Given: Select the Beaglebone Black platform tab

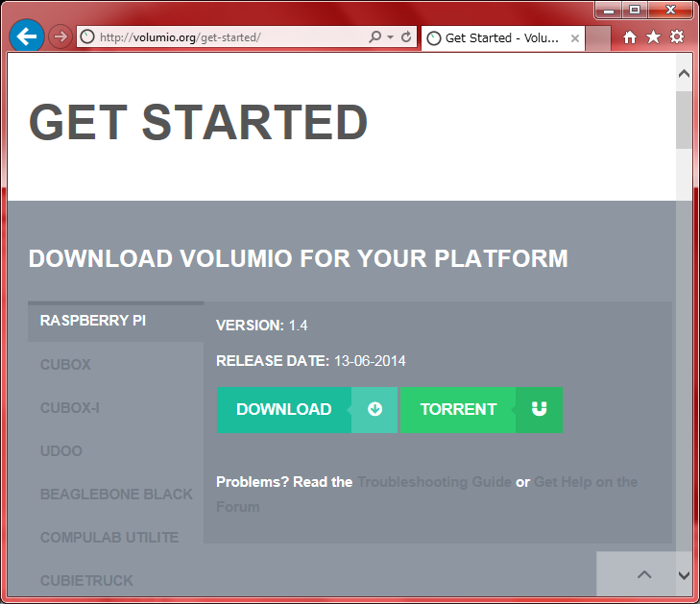Looking at the screenshot, I should coord(115,495).
